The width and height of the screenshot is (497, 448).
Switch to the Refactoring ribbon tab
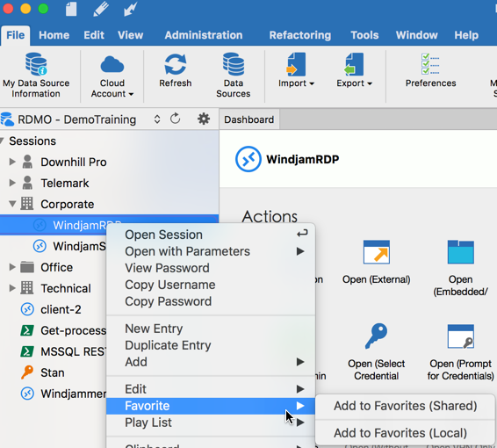tap(299, 35)
